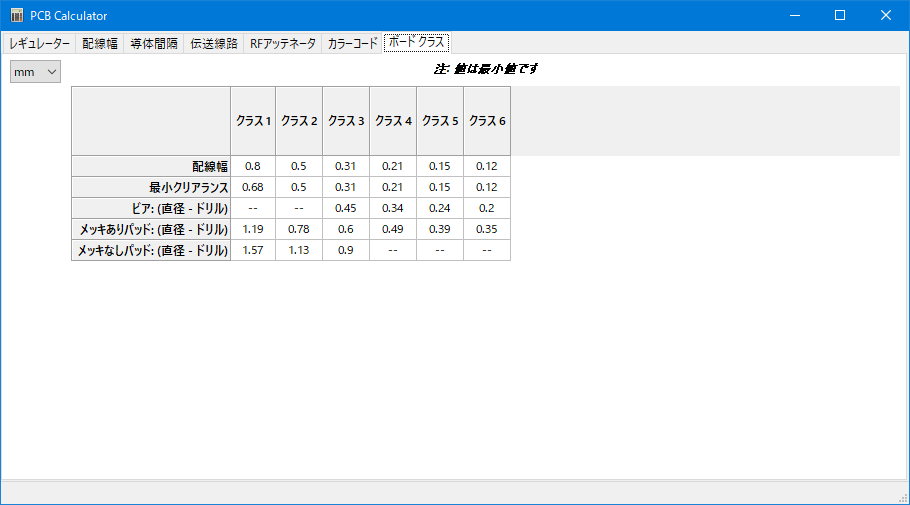The image size is (910, 505).
Task: Open the 導体間隔 tab
Action: pyautogui.click(x=154, y=44)
